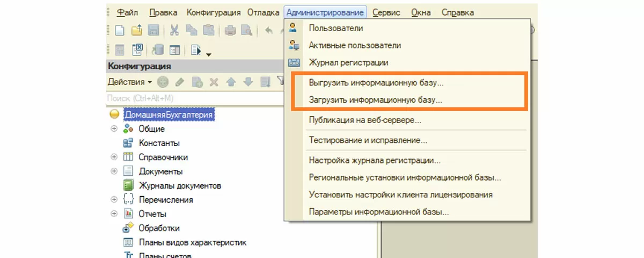This screenshot has width=644, height=258.
Task: Click the add by copying icon
Action: click(x=197, y=82)
